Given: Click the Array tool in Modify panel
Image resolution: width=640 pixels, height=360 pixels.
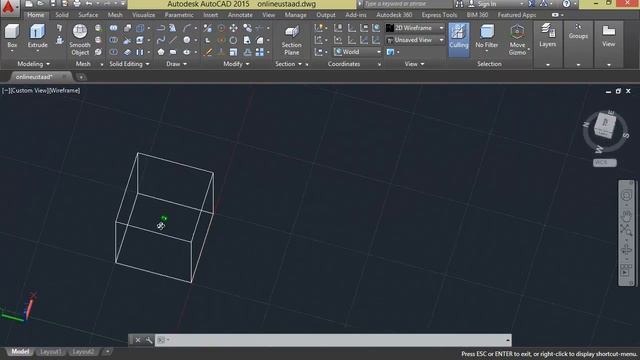Looking at the screenshot, I should (x=260, y=52).
